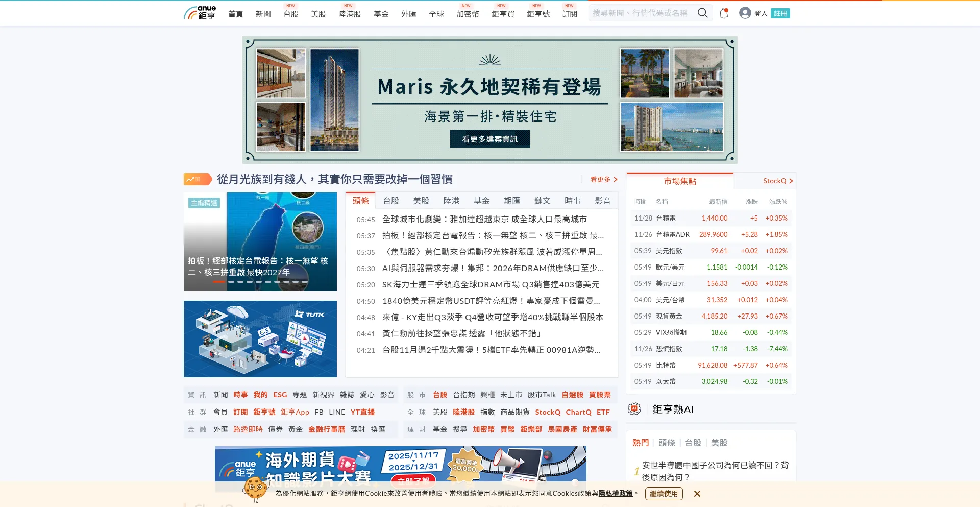Image resolution: width=980 pixels, height=507 pixels.
Task: Click 比特幣 market row
Action: click(x=710, y=365)
